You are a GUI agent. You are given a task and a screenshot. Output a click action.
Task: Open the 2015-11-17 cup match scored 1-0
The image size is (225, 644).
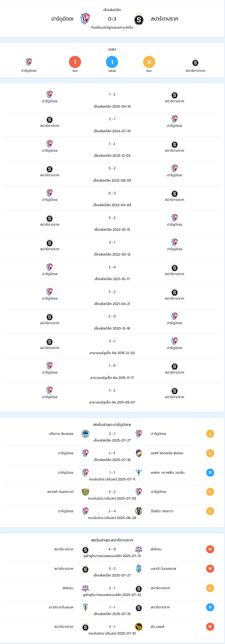(x=112, y=371)
